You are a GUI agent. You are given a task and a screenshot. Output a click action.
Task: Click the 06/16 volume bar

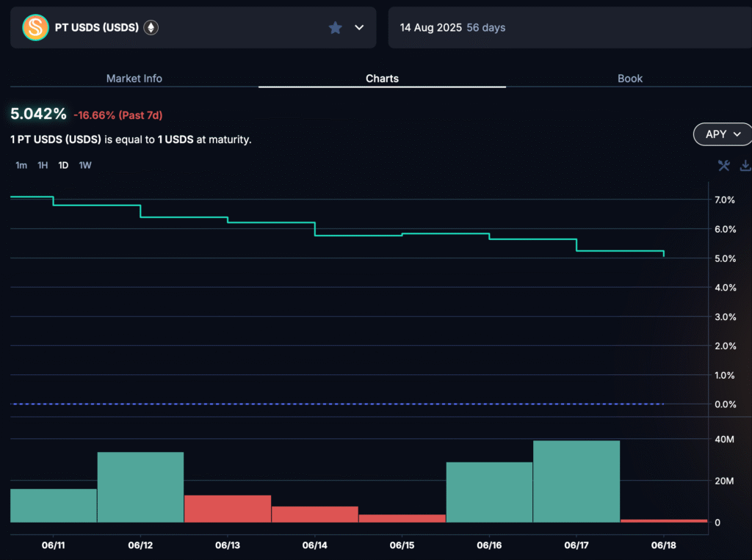pos(489,492)
